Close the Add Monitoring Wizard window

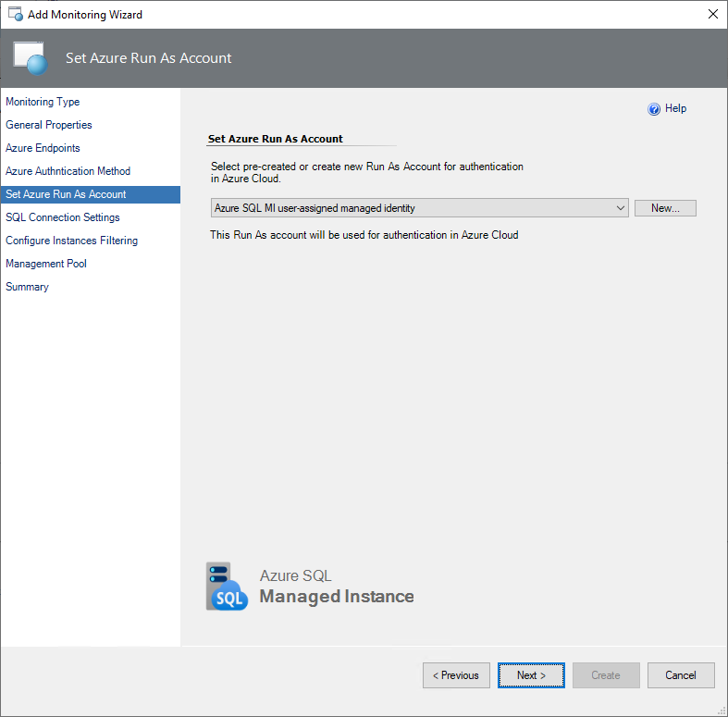[713, 15]
